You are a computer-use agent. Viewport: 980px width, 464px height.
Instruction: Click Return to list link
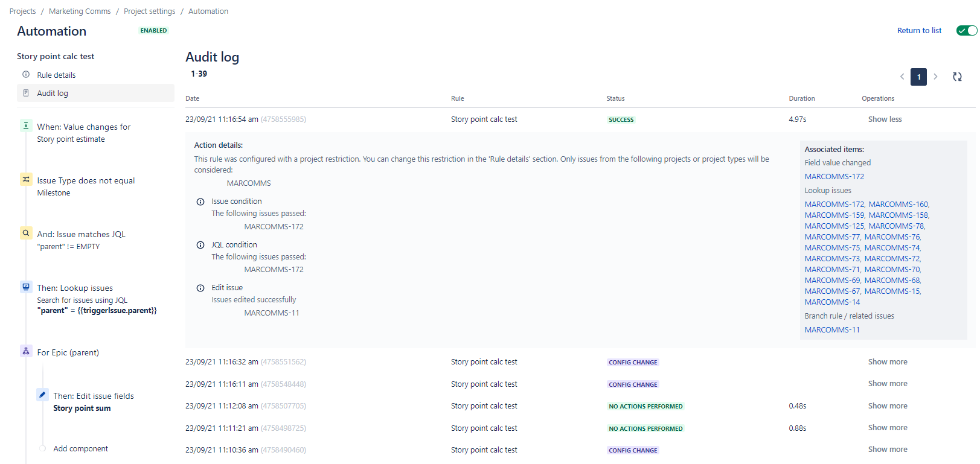[x=919, y=31]
